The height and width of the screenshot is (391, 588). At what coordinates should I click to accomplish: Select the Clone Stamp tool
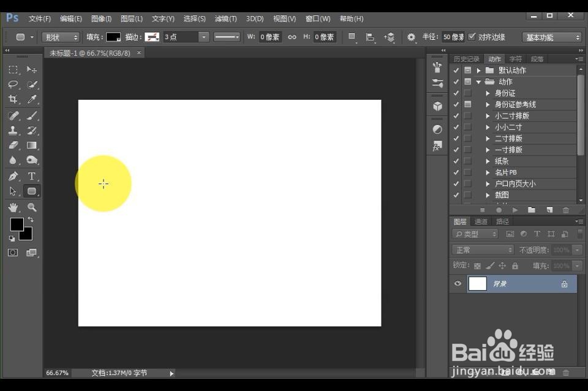(x=13, y=130)
